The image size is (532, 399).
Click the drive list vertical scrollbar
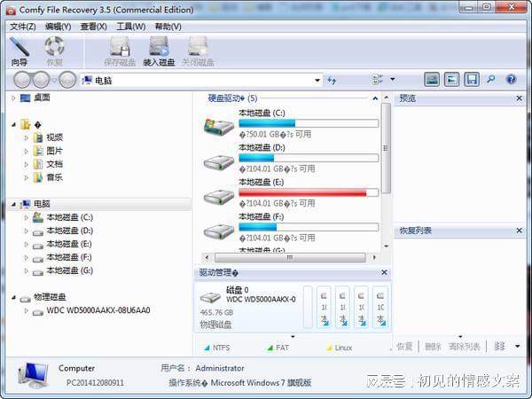point(386,148)
